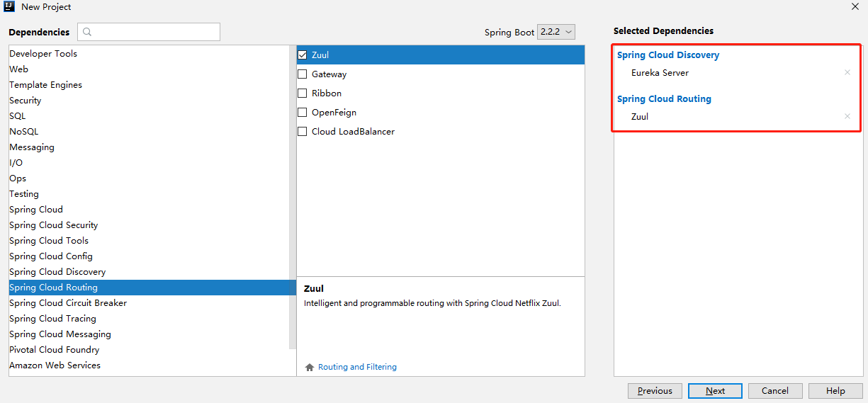Click the category list vertical scrollbar

click(x=293, y=198)
